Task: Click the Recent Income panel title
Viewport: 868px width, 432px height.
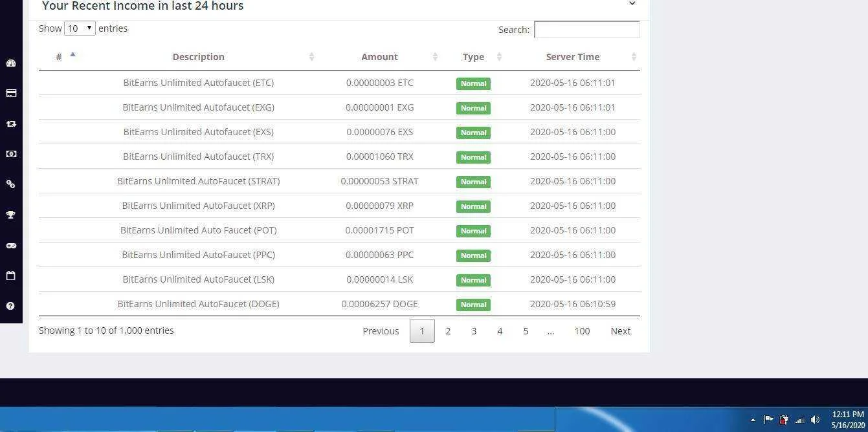Action: [142, 6]
